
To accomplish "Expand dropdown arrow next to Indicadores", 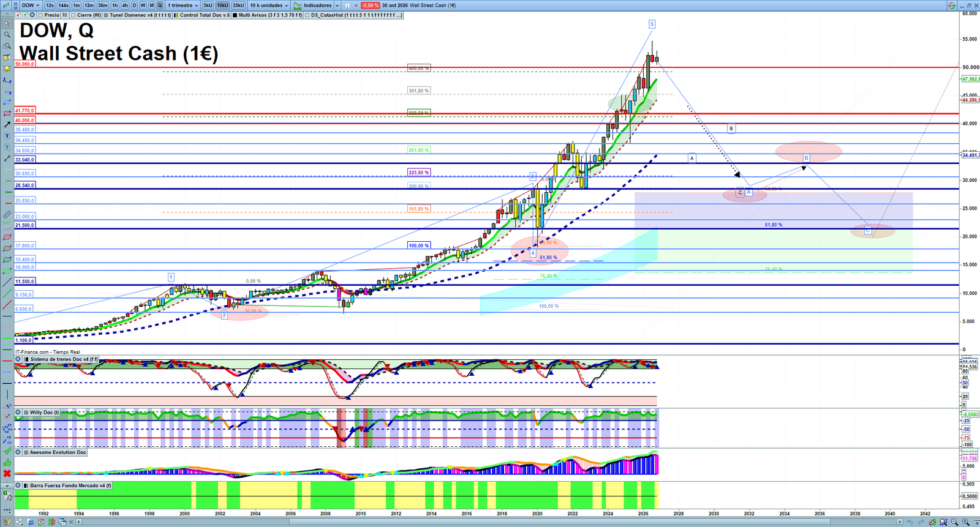I will [x=337, y=6].
